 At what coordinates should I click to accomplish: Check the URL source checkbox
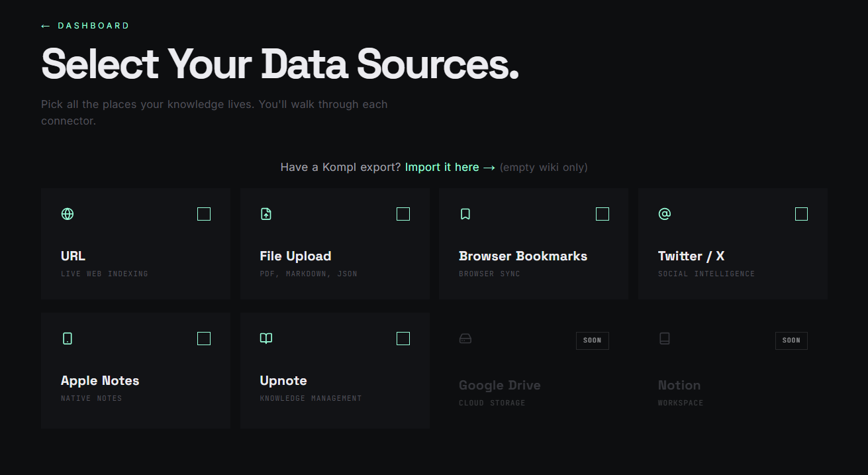(x=204, y=214)
